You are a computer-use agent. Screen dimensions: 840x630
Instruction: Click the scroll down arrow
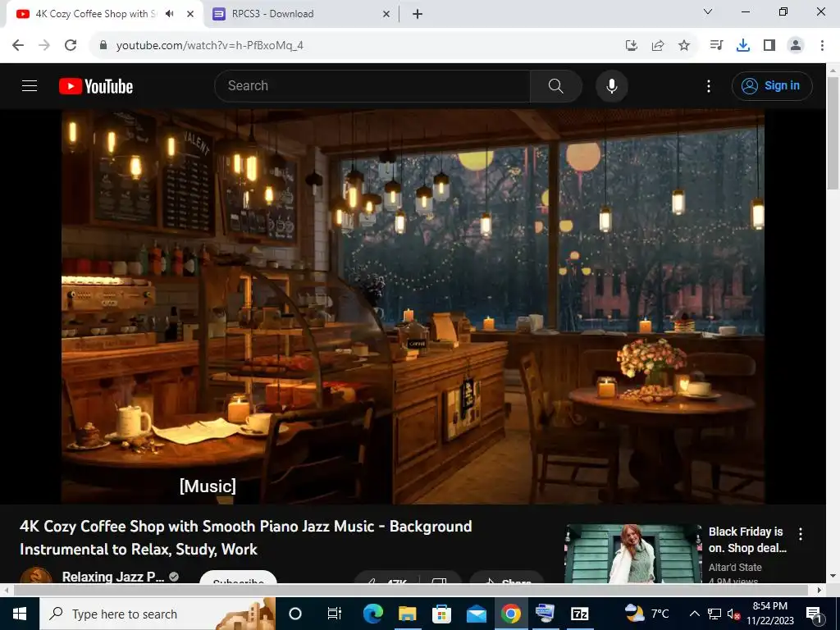[833, 577]
